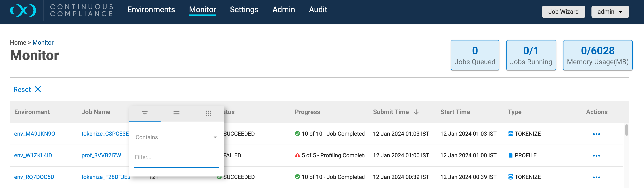The image size is (644, 188).
Task: Open the Admin navigation item
Action: pyautogui.click(x=284, y=10)
